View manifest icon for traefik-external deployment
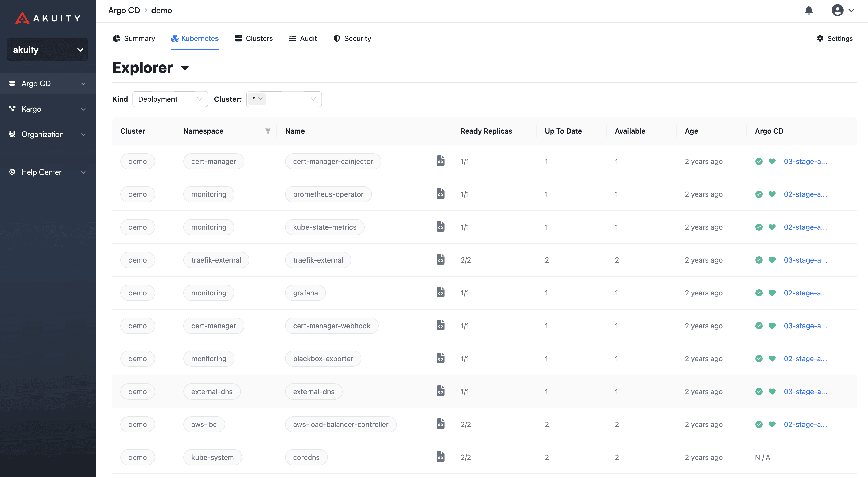This screenshot has height=477, width=868. 440,260
